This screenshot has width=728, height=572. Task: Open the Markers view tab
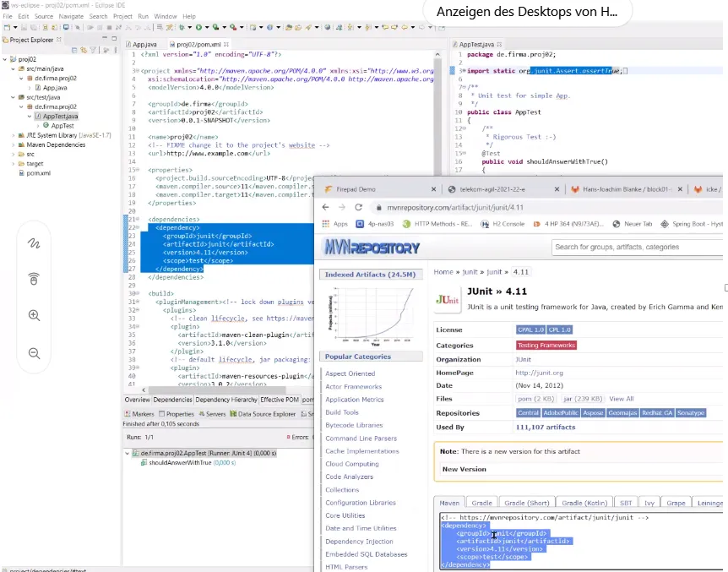coord(139,414)
